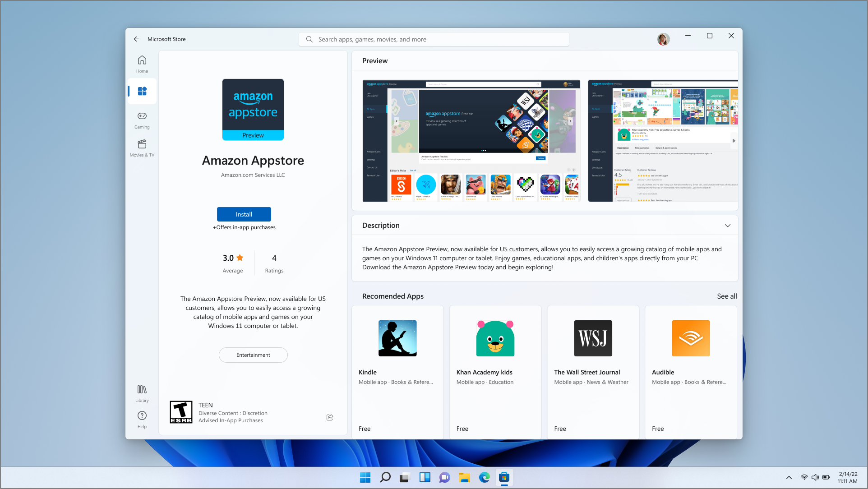Image resolution: width=868 pixels, height=489 pixels.
Task: Open the Microsoft Store search field
Action: 434,39
